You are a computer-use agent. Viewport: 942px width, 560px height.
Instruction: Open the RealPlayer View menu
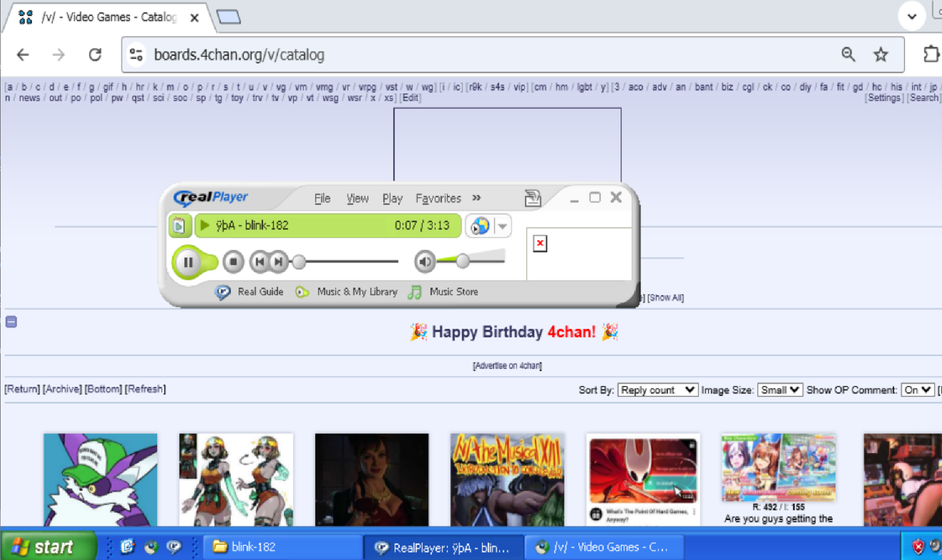point(357,199)
